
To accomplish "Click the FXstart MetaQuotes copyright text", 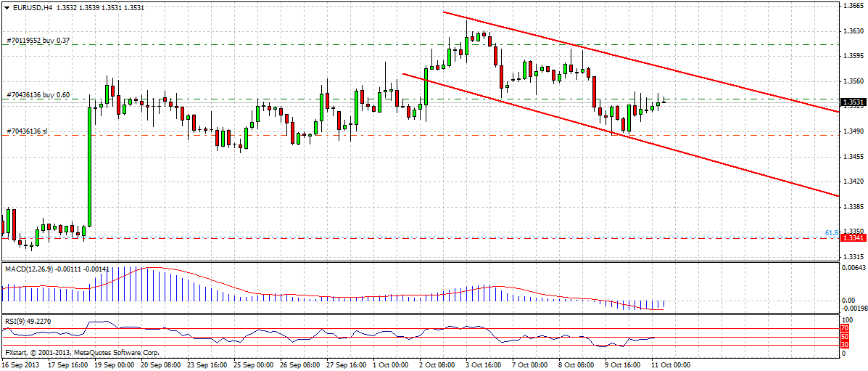I will pos(82,352).
